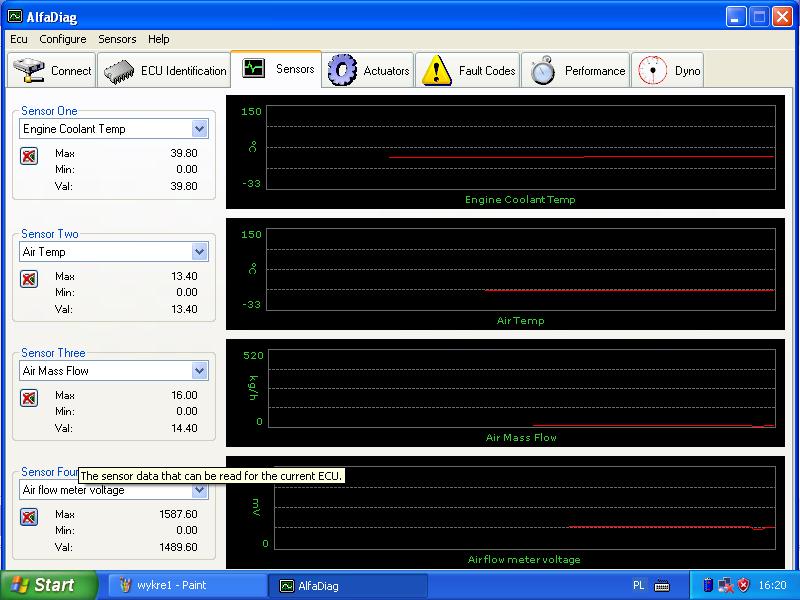Expand the Air Temp sensor dropdown
This screenshot has height=600, width=800.
coord(199,252)
